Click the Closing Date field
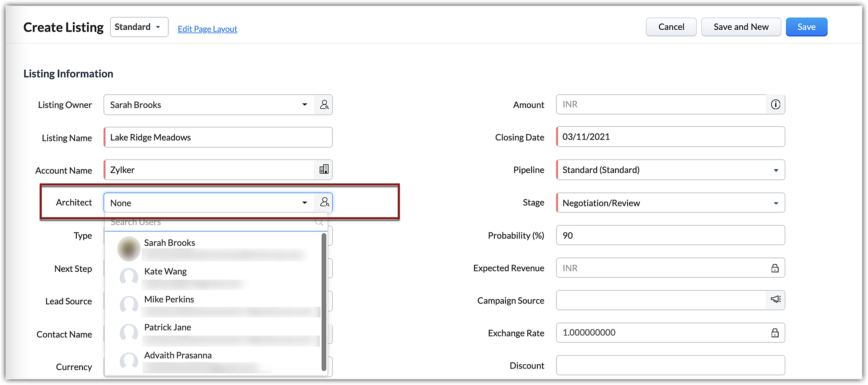 (670, 137)
